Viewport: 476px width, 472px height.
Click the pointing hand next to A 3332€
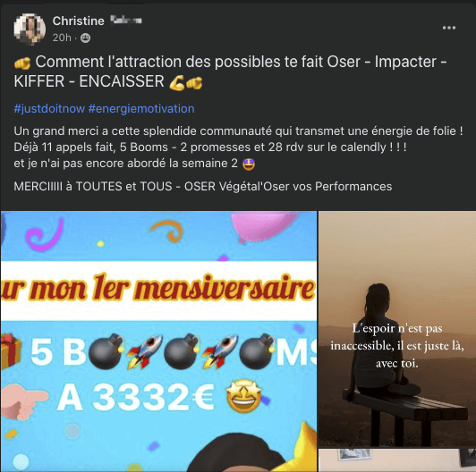coord(23,401)
